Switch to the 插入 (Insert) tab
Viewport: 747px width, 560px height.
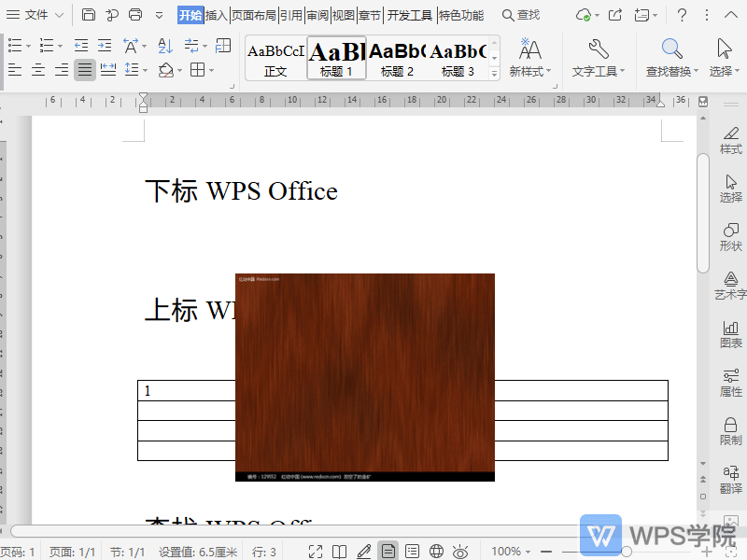point(217,15)
